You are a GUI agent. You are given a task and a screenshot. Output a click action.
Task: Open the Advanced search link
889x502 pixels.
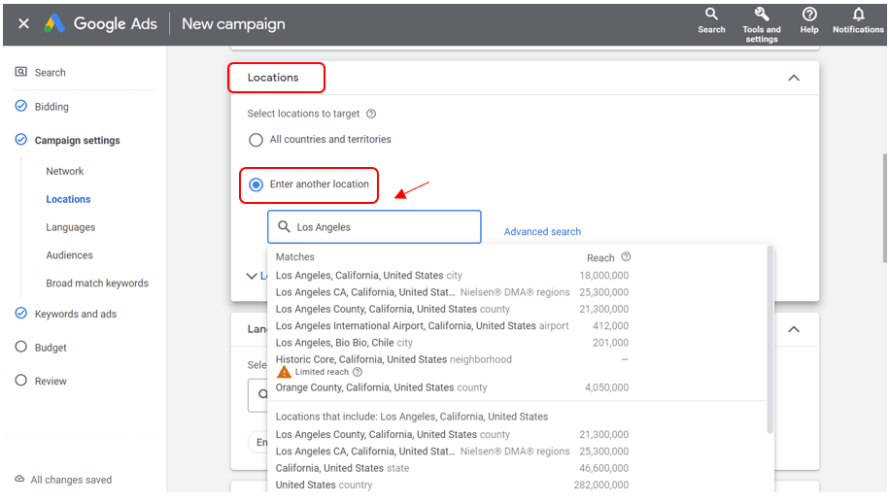(x=542, y=231)
